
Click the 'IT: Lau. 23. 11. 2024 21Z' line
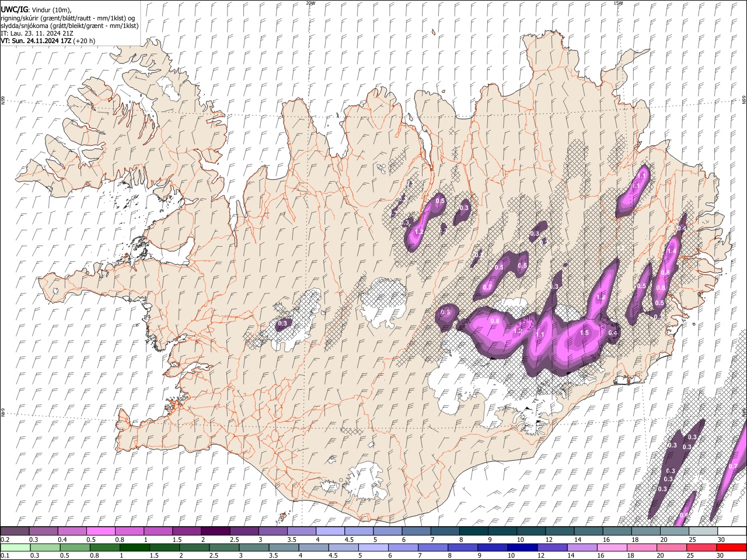click(37, 33)
